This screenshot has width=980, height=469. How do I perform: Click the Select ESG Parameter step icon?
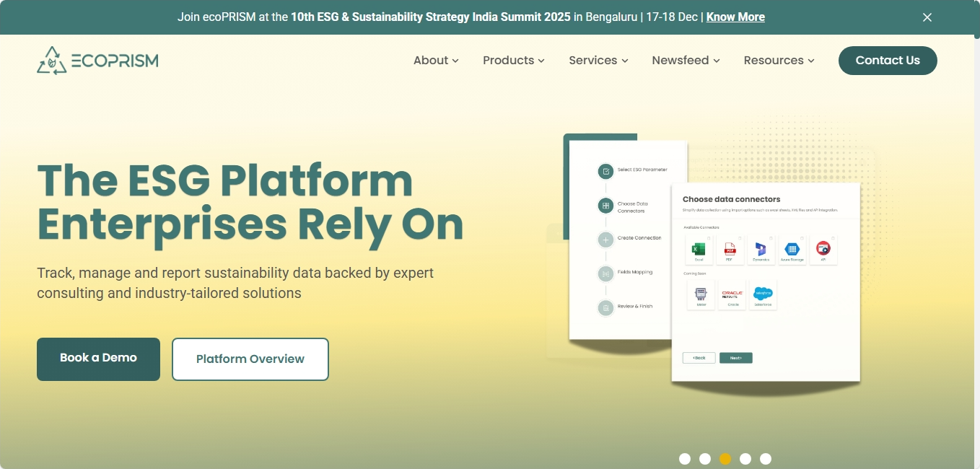point(605,171)
